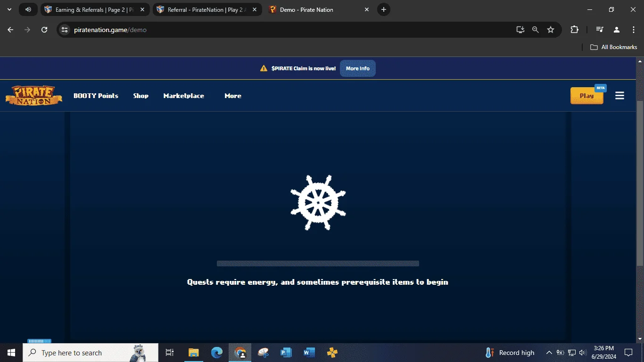Expand the tab search dropdown arrow
644x362 pixels.
9,9
